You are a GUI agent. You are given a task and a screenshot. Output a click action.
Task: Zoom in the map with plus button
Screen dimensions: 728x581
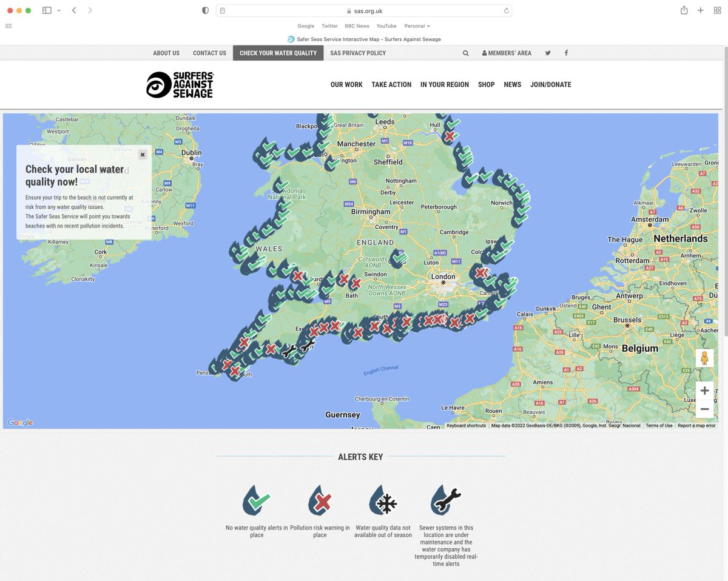[x=704, y=391]
